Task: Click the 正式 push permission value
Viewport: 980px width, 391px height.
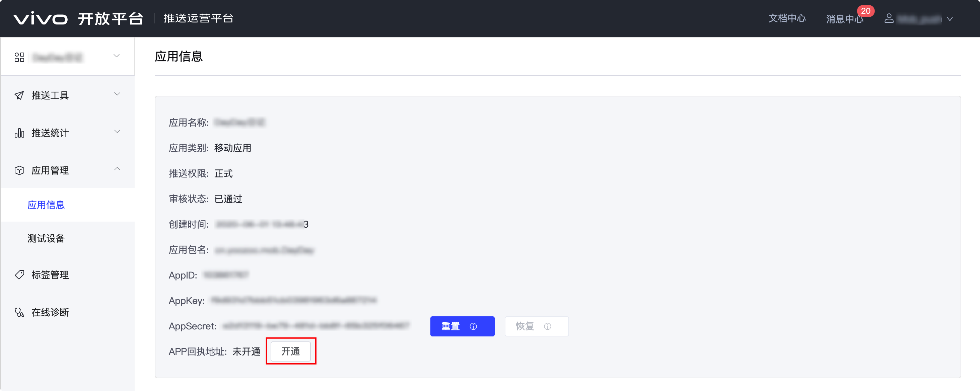Action: coord(224,173)
